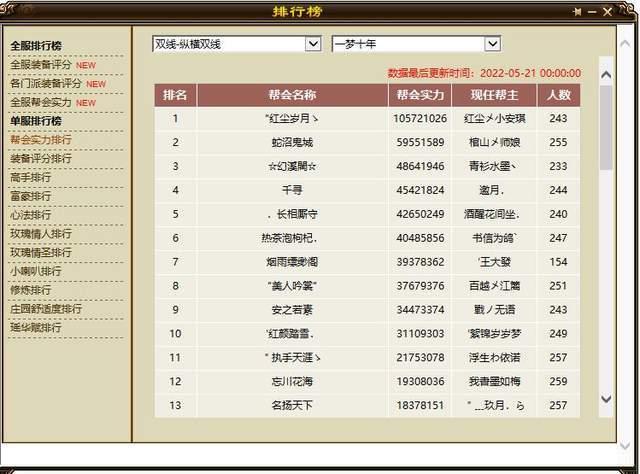Click guild strength value 39378362
Image resolution: width=640 pixels, height=474 pixels.
(x=420, y=262)
